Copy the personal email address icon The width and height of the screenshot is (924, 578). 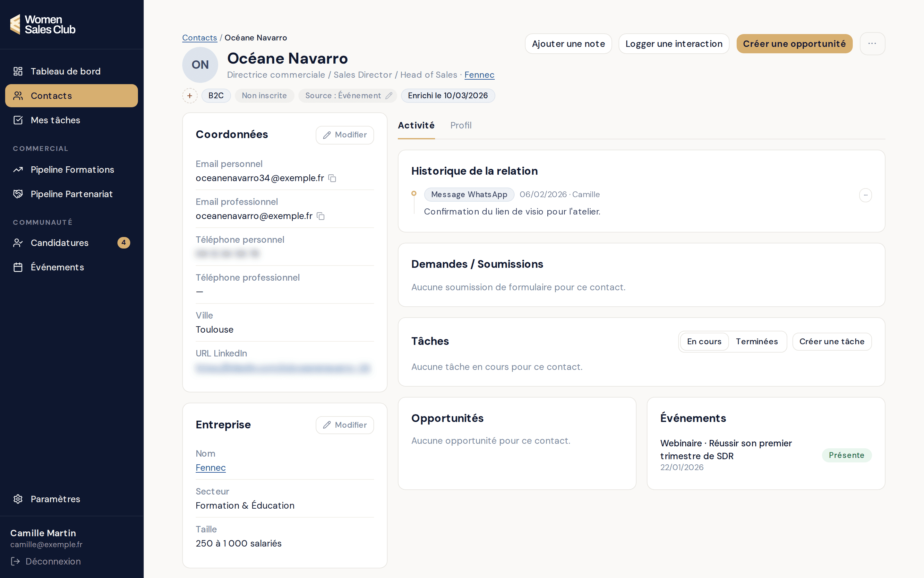point(332,179)
